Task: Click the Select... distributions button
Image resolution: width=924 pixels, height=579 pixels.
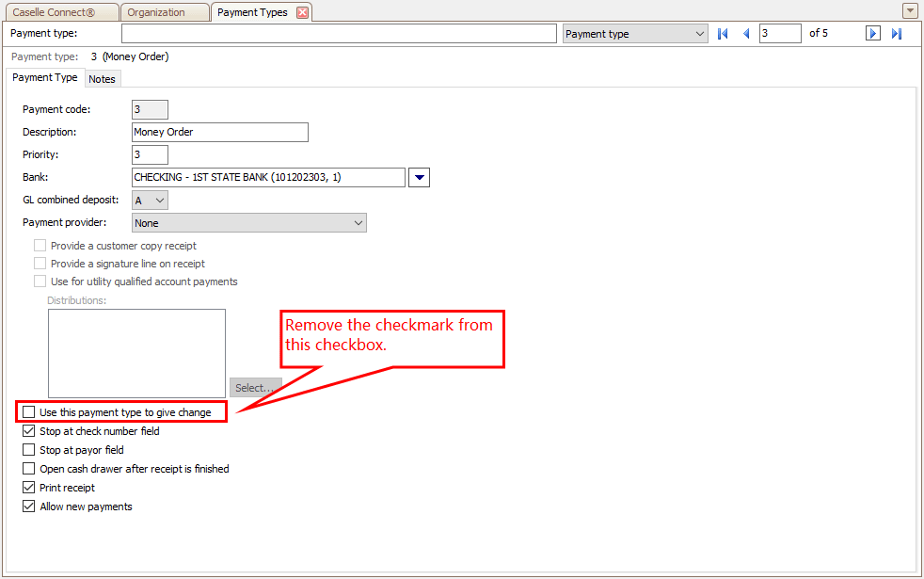Action: [x=255, y=387]
